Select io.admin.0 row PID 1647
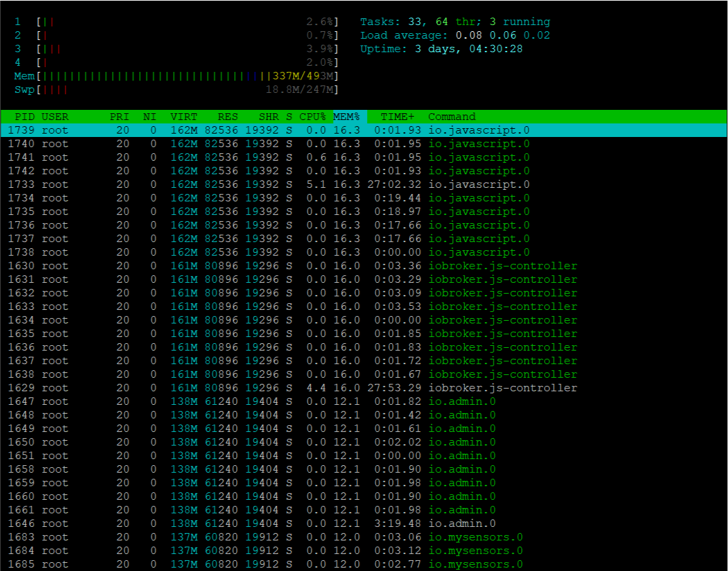The width and height of the screenshot is (728, 571). click(364, 401)
